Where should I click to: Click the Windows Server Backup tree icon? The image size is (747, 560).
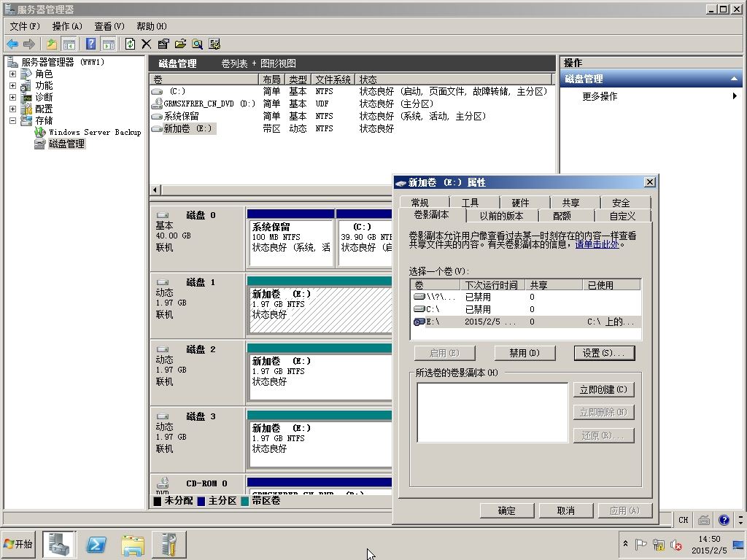tap(40, 132)
